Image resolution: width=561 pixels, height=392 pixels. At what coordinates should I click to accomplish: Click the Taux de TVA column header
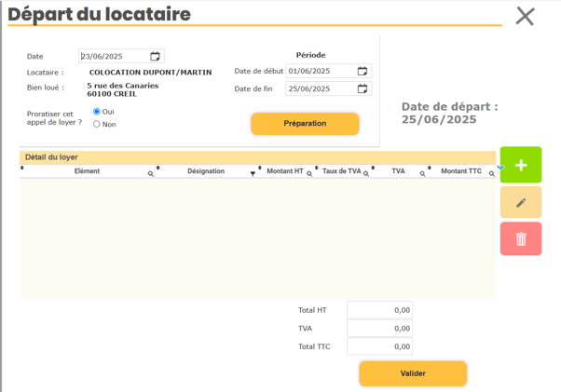(342, 171)
